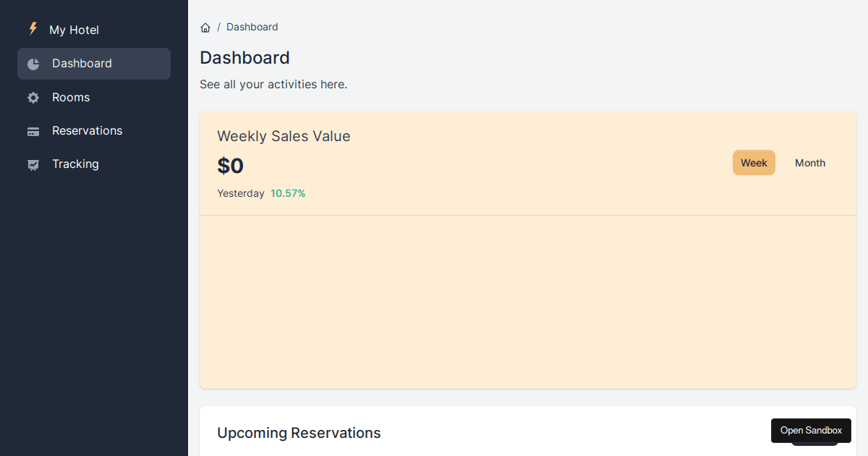Navigate to the Reservations section

87,130
